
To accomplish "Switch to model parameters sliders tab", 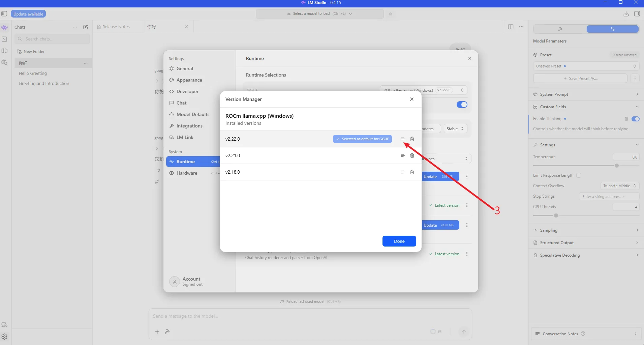I will [613, 29].
